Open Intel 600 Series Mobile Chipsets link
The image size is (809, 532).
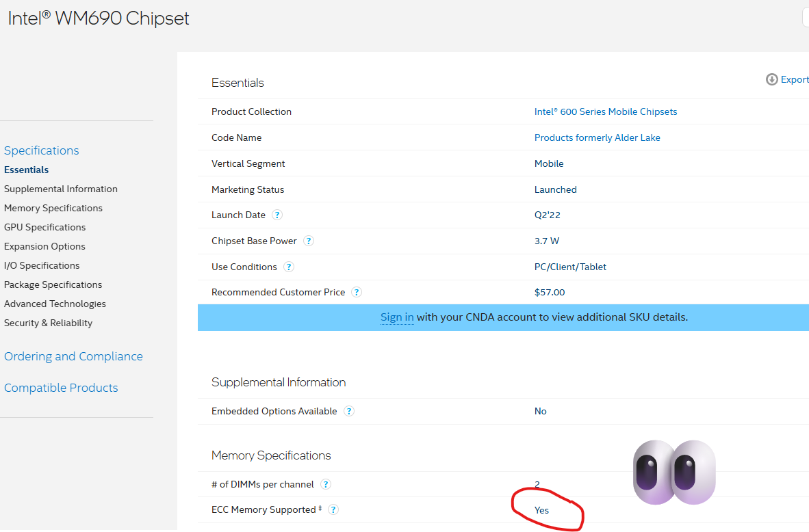(605, 111)
